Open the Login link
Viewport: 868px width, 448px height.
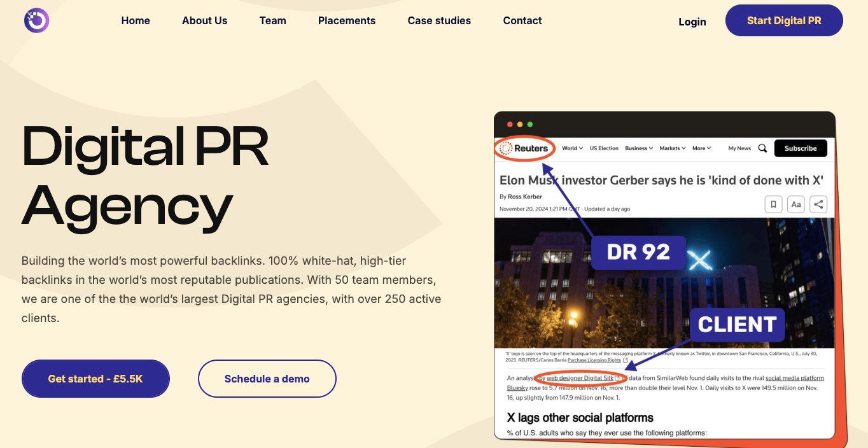[x=692, y=22]
